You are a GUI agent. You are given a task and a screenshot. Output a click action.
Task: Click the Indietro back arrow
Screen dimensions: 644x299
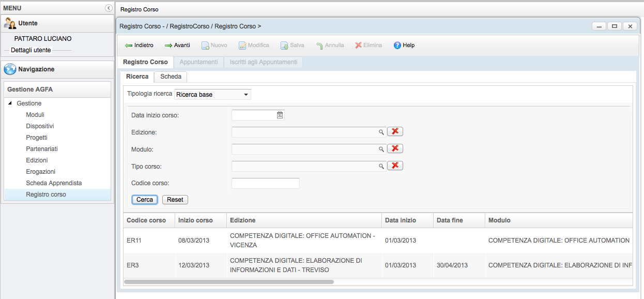[x=129, y=46]
